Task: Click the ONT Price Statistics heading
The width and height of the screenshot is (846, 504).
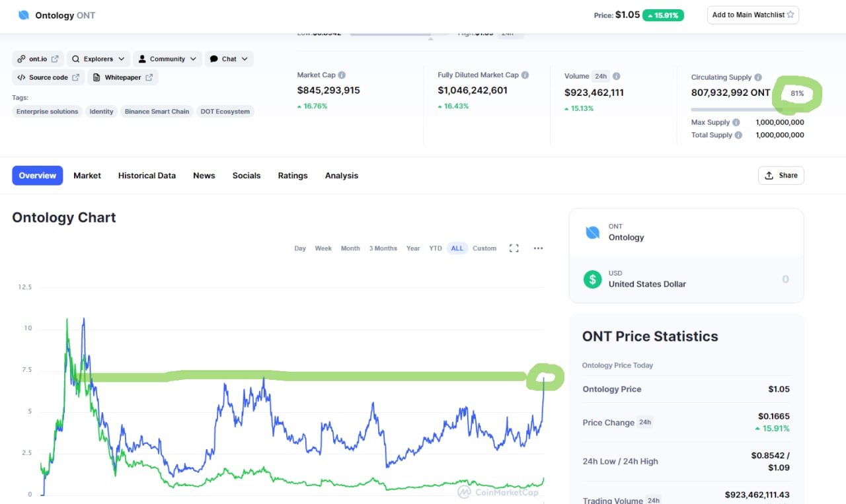Action: 650,336
